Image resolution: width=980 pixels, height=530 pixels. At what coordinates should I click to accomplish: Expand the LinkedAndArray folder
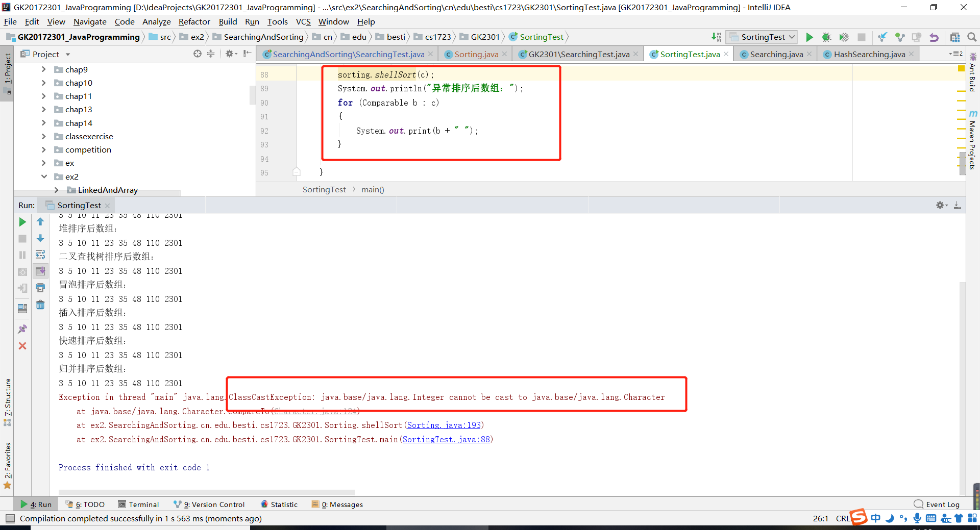(x=57, y=190)
